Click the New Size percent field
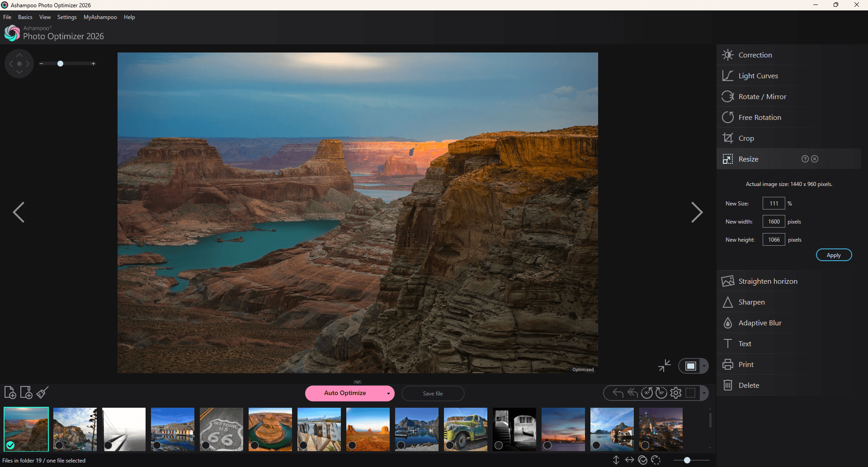 point(774,203)
